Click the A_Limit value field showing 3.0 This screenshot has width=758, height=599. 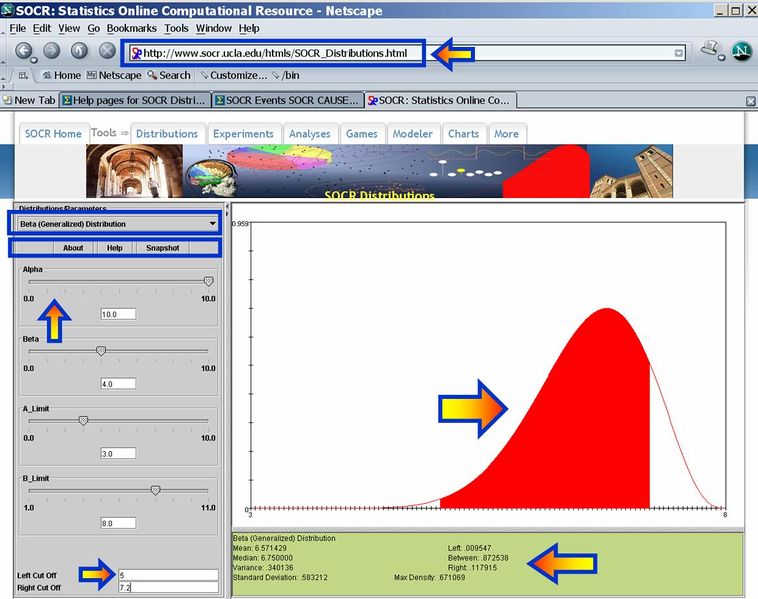point(118,453)
